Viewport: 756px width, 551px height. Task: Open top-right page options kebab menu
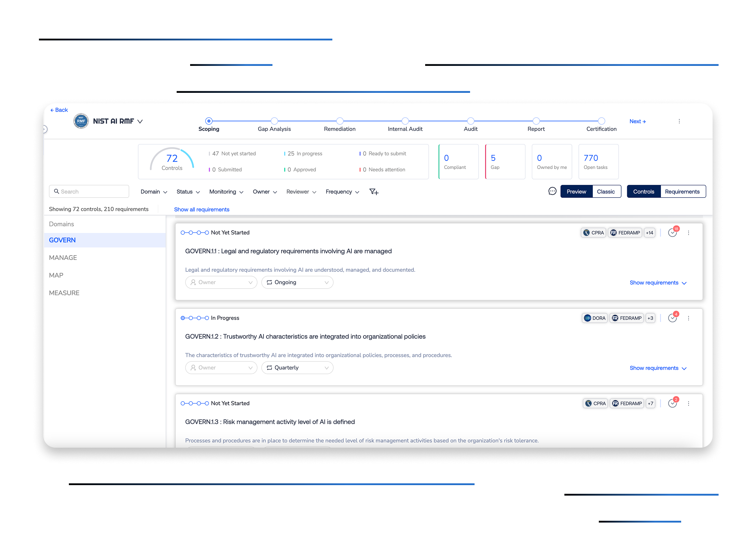tap(679, 121)
